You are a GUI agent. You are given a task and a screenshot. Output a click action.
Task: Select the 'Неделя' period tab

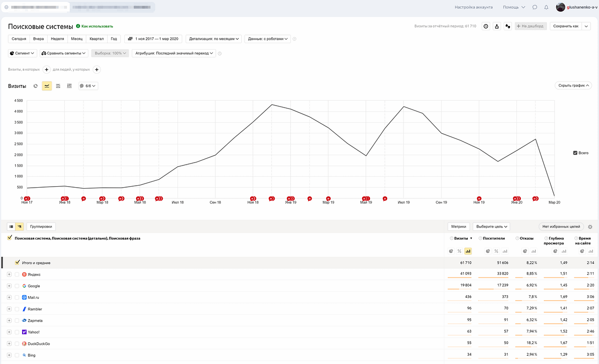[57, 39]
